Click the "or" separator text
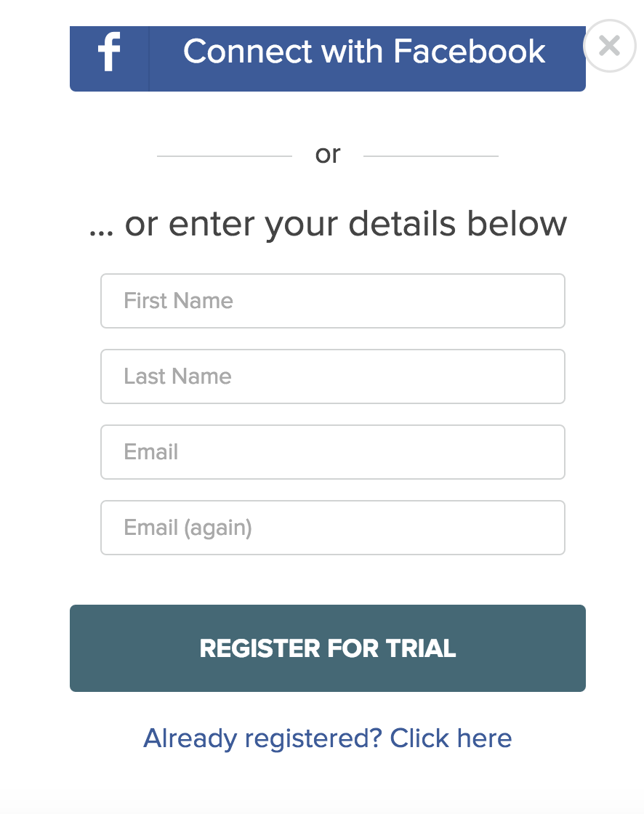 click(x=328, y=155)
